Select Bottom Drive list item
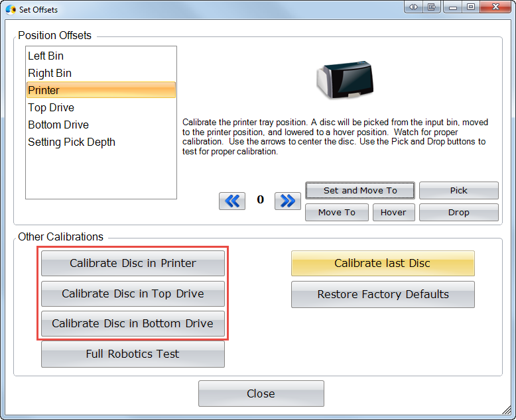Viewport: 516px width, 420px height. tap(101, 125)
